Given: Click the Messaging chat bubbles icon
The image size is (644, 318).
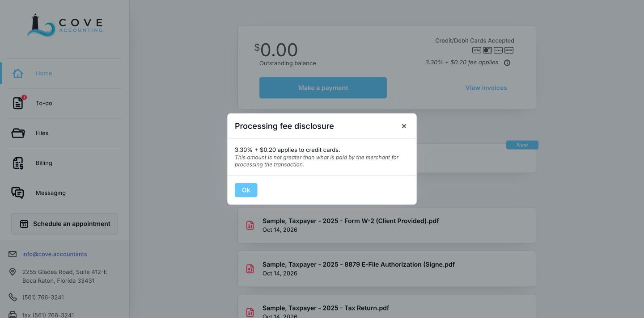Looking at the screenshot, I should click(18, 193).
